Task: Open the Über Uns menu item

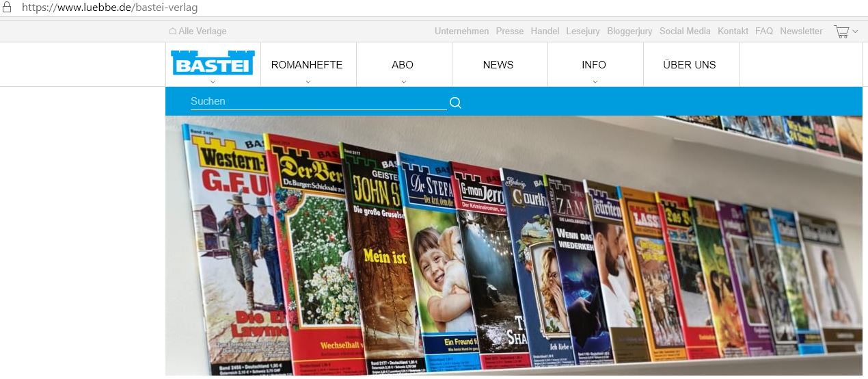Action: tap(690, 65)
